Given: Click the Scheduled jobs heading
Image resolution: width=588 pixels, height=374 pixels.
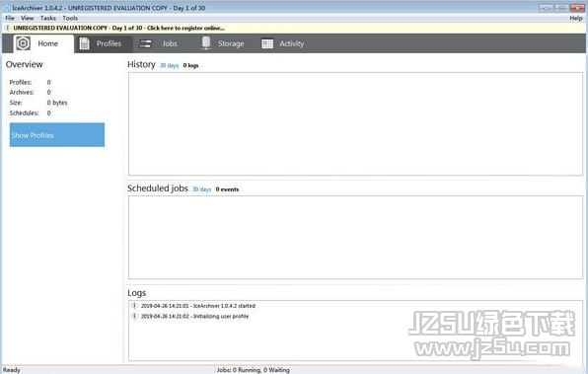Looking at the screenshot, I should tap(158, 187).
